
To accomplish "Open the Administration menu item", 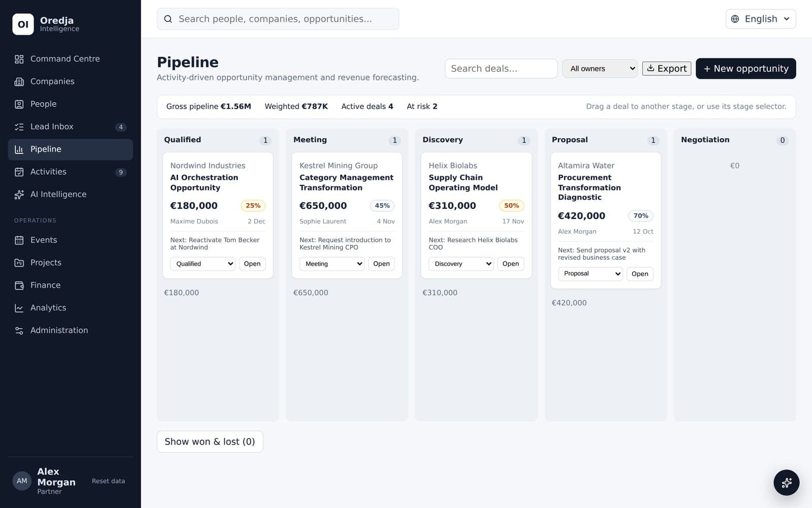I will (71, 331).
